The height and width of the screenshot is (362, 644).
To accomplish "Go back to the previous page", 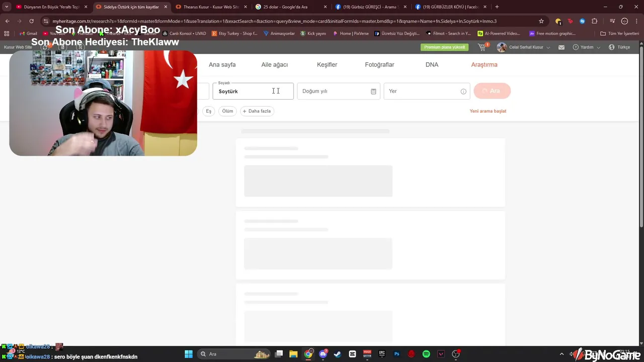I will coord(7,21).
